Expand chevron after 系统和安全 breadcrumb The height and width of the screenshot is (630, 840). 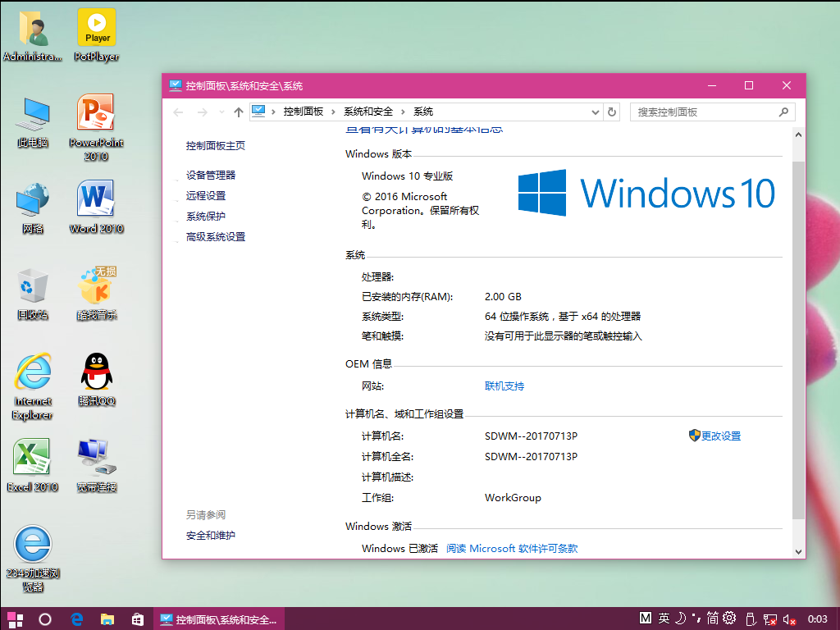click(403, 112)
